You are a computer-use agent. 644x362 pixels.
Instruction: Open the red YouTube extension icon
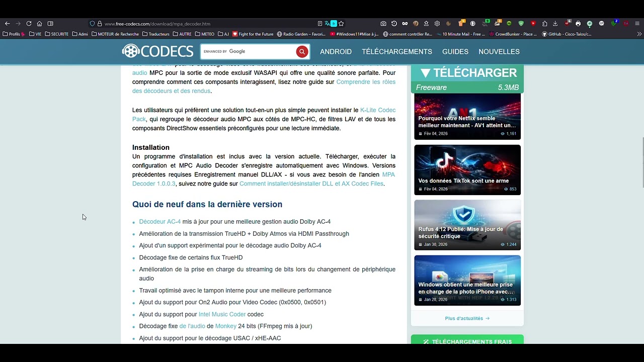533,24
